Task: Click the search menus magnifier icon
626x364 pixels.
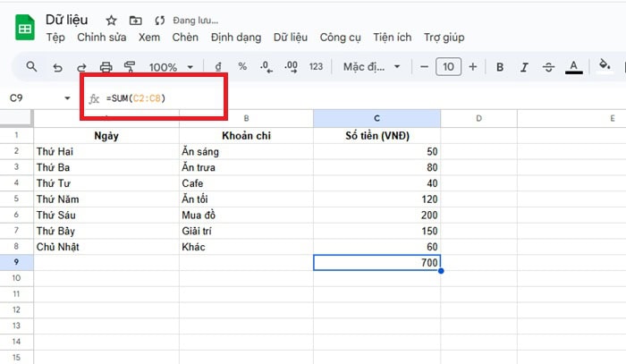Action: 31,67
